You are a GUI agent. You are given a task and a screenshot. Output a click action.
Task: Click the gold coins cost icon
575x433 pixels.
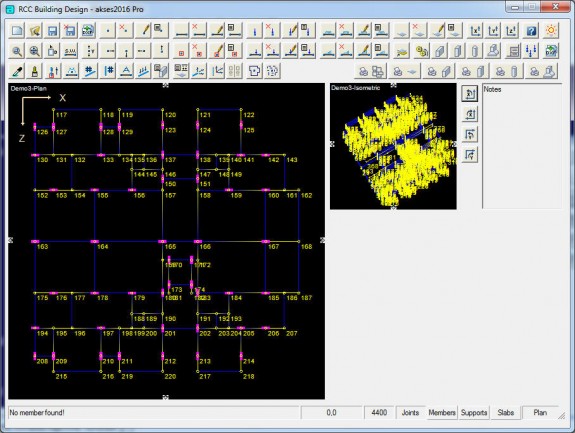[422, 51]
